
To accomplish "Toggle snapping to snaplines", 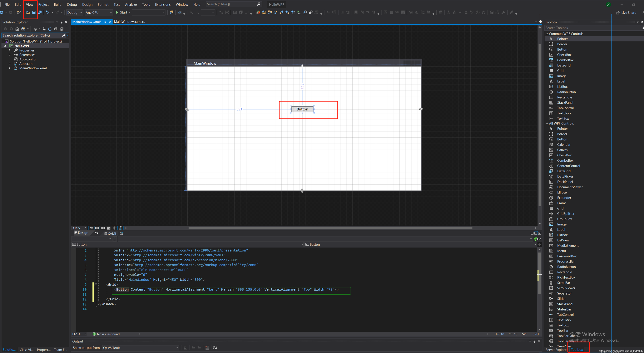I will 115,228.
